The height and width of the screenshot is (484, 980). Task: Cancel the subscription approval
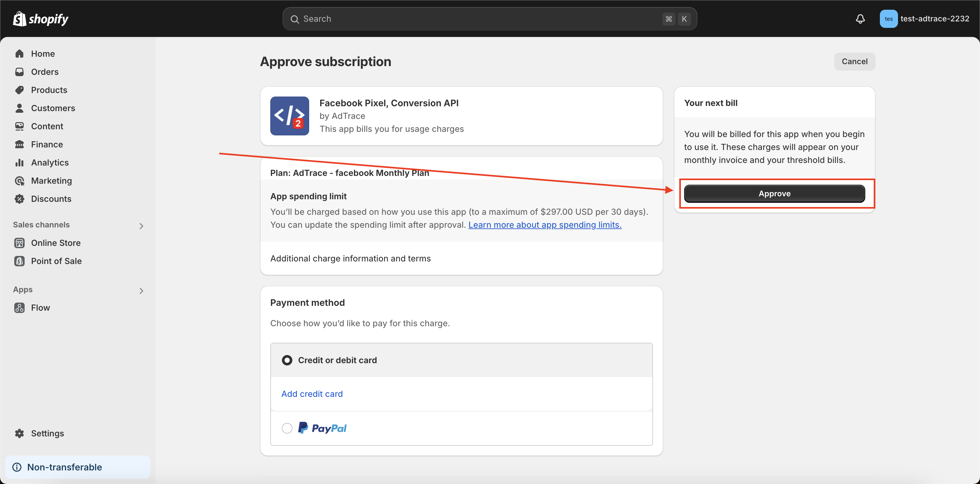(x=855, y=61)
